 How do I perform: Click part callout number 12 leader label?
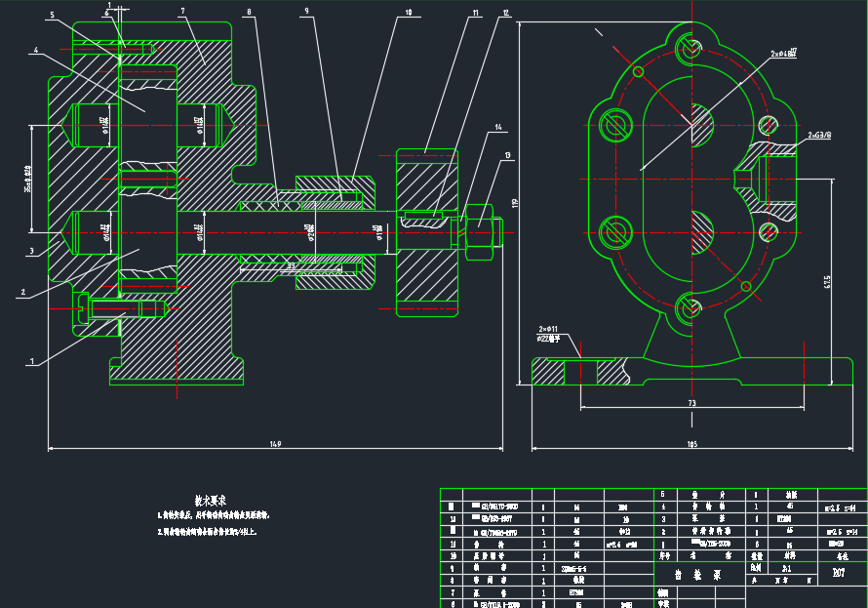(x=505, y=13)
